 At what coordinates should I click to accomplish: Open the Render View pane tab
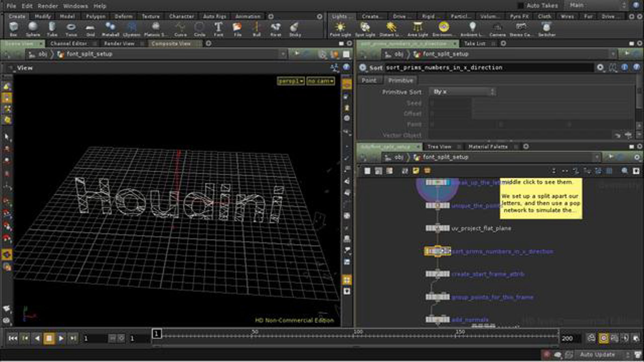119,43
